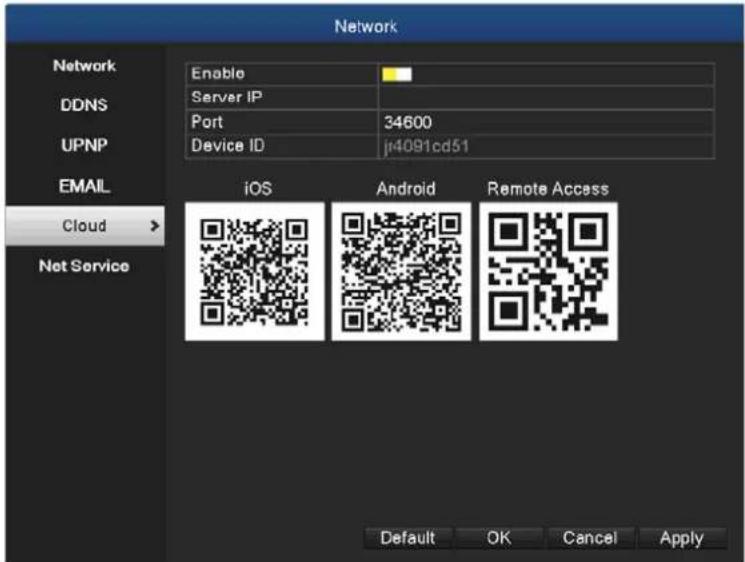Click the Android heading text
This screenshot has width=745, height=562.
point(406,189)
